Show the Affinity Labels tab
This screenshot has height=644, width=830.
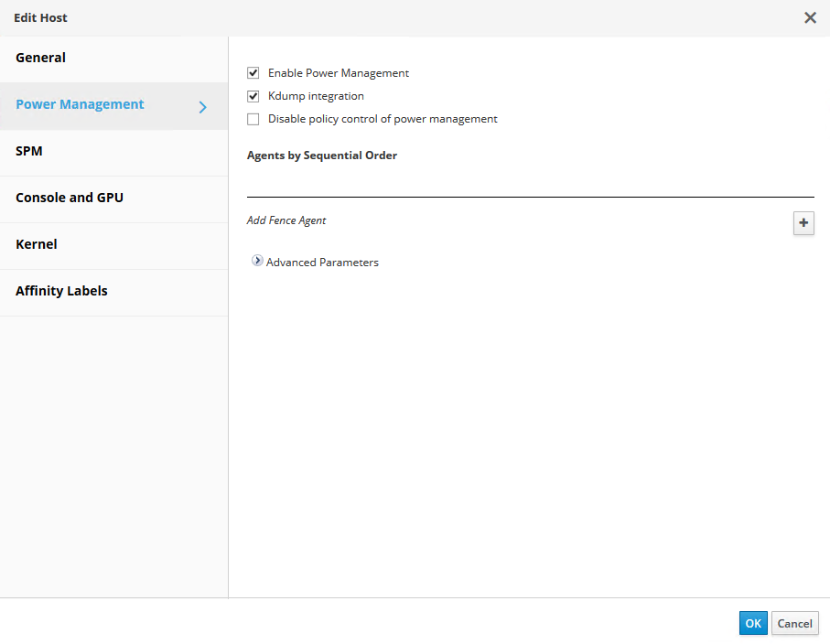point(61,291)
